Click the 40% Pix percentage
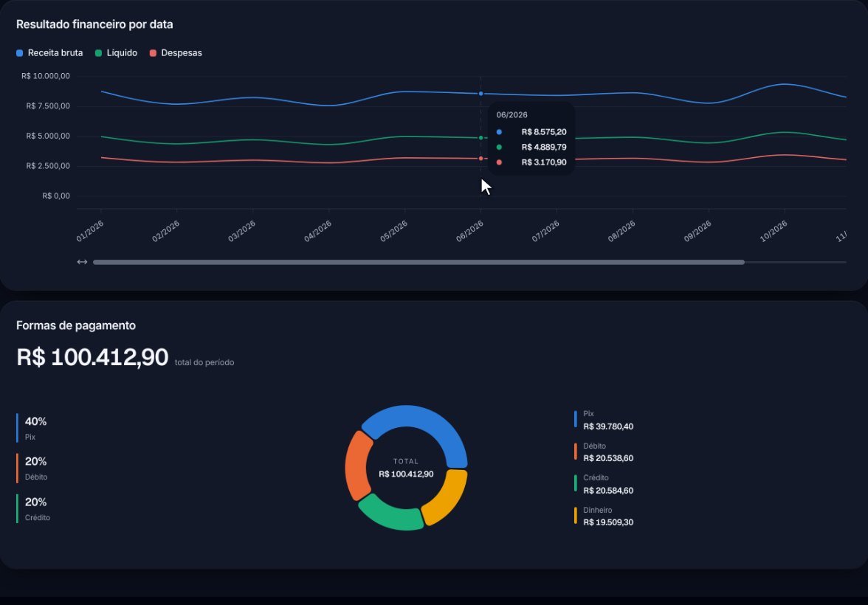 pyautogui.click(x=35, y=422)
